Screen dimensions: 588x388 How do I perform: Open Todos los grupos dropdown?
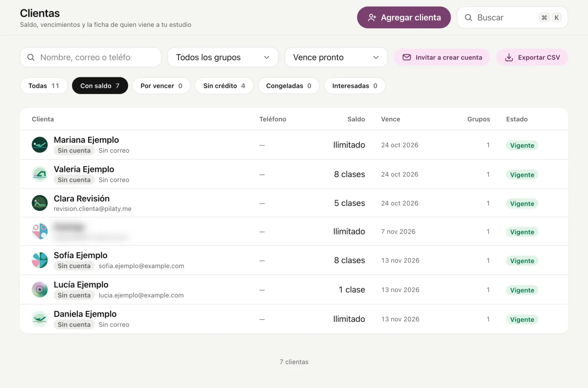tap(223, 57)
